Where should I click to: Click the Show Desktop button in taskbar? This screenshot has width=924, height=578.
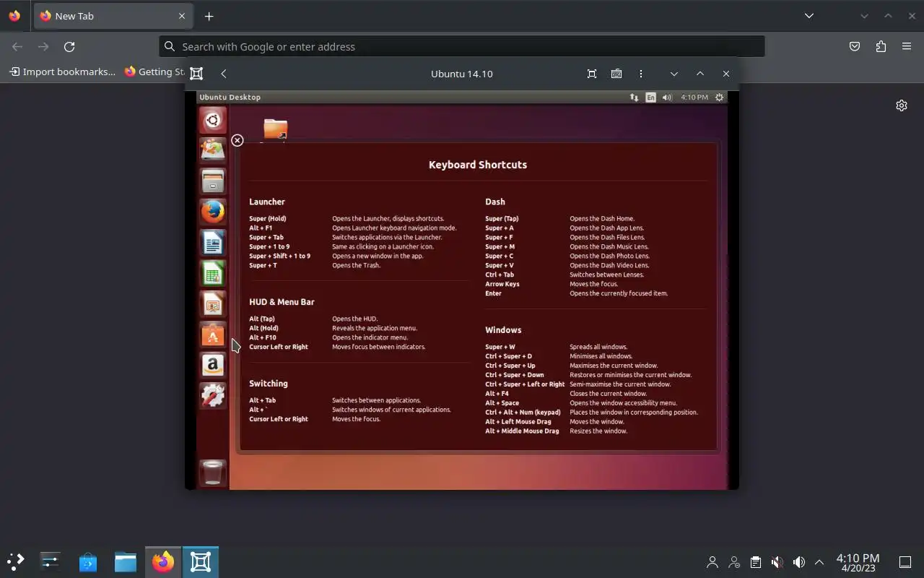tap(905, 562)
